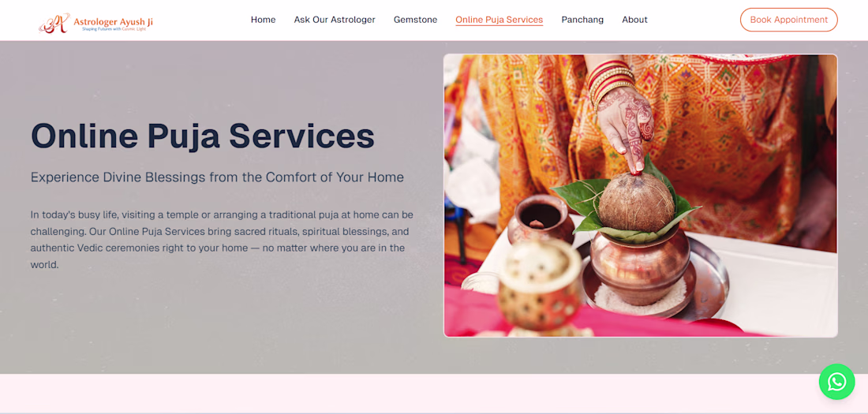Go to the Home page
868x414 pixels.
(263, 20)
